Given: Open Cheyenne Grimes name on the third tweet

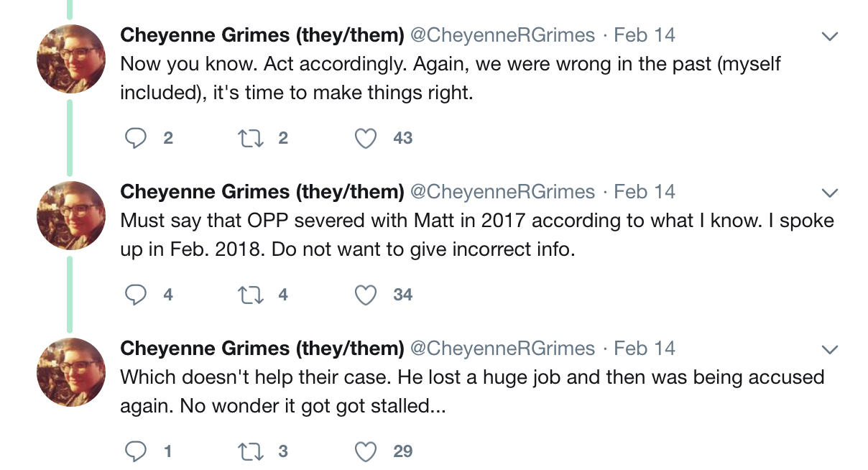Looking at the screenshot, I should [262, 348].
